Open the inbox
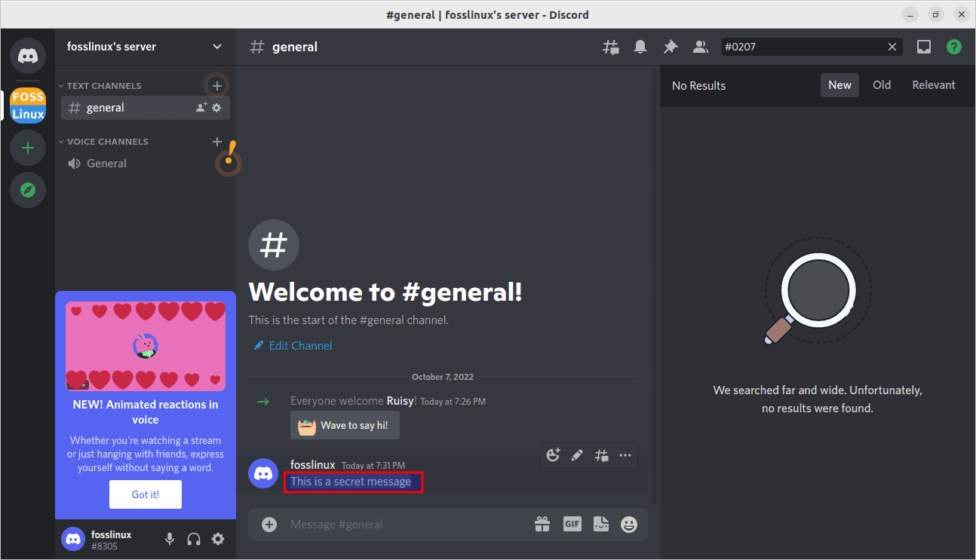 point(924,47)
